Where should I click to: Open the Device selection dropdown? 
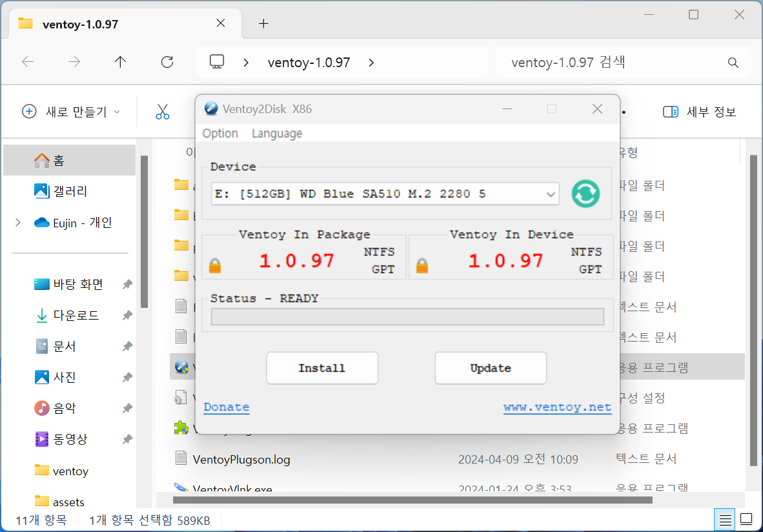click(550, 194)
